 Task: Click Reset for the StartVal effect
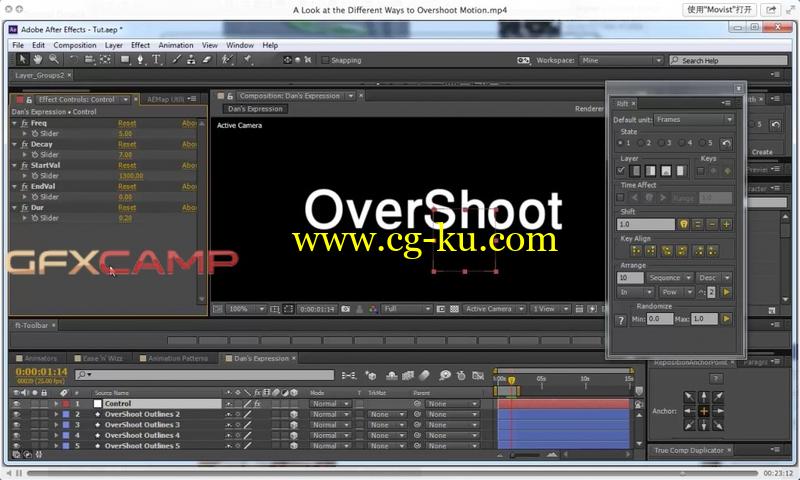coord(127,166)
